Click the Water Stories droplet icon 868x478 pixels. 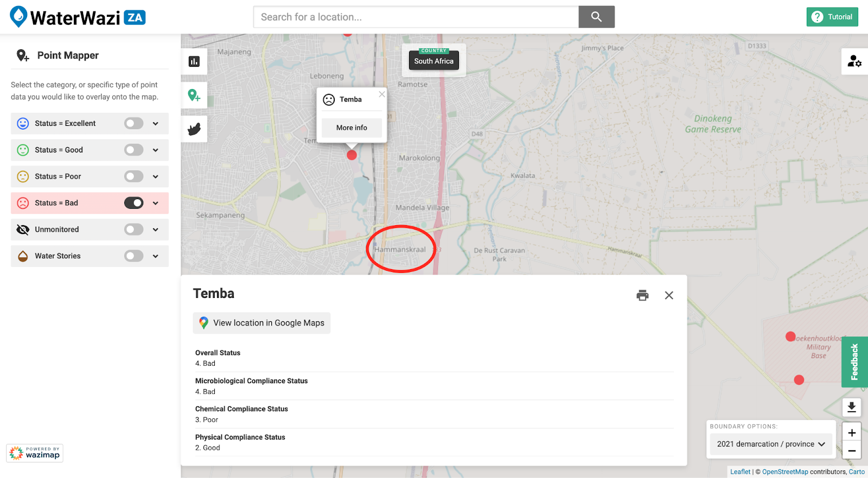(x=23, y=256)
